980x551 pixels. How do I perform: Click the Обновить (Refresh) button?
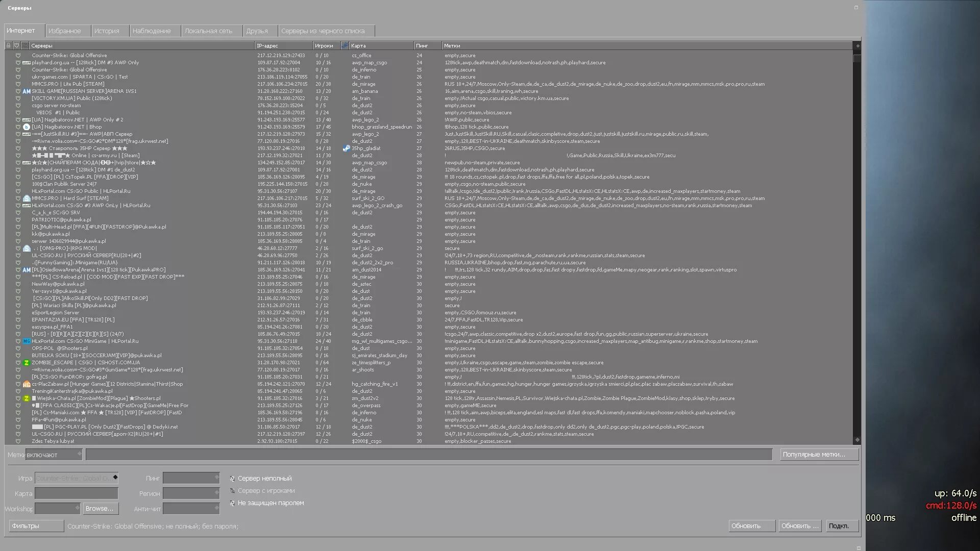click(746, 525)
